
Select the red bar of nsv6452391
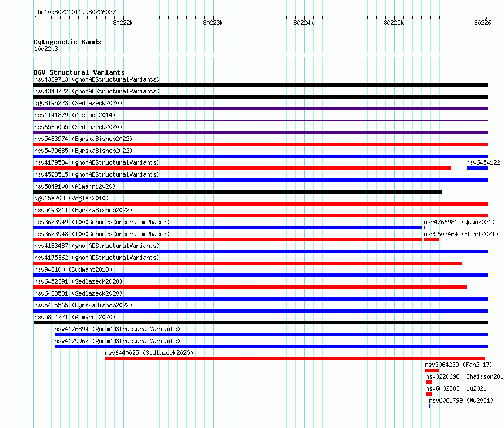click(250, 287)
